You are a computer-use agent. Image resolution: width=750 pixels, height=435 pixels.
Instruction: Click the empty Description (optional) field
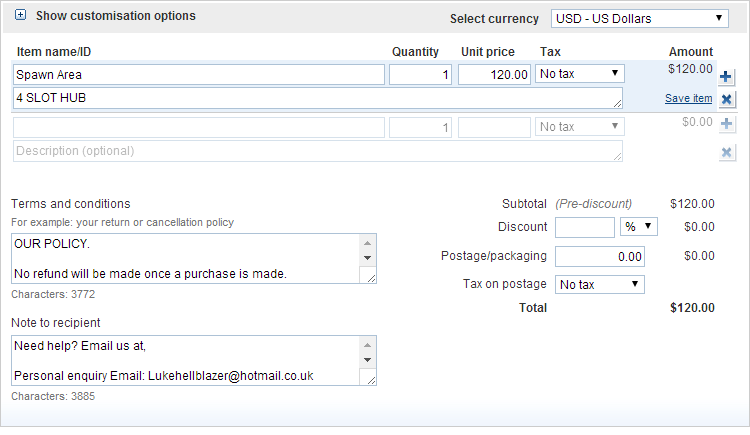tap(318, 151)
